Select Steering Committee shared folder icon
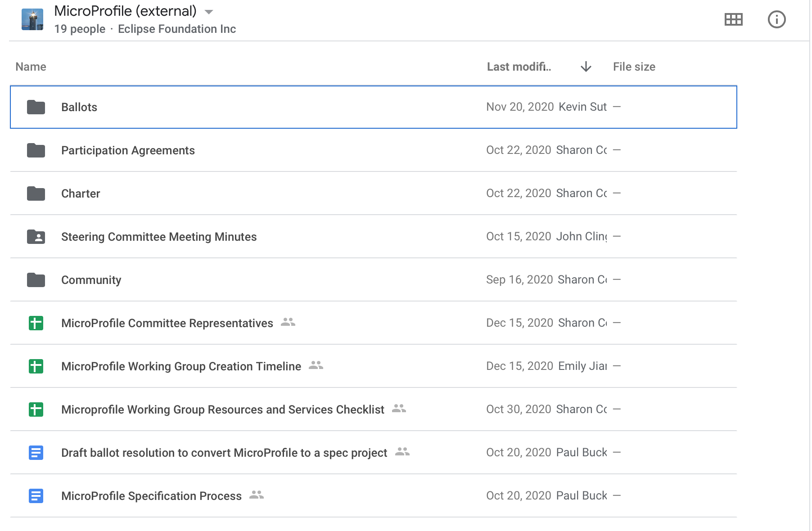 point(36,237)
